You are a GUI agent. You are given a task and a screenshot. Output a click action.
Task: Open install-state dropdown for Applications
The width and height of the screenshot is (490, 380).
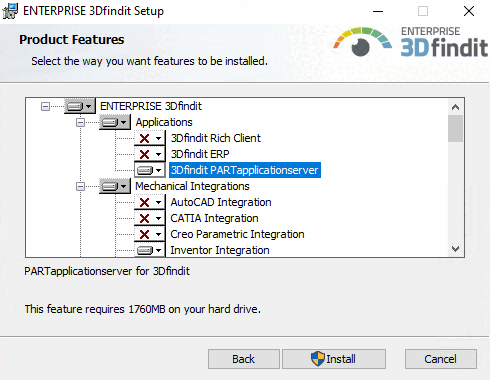[x=115, y=122]
